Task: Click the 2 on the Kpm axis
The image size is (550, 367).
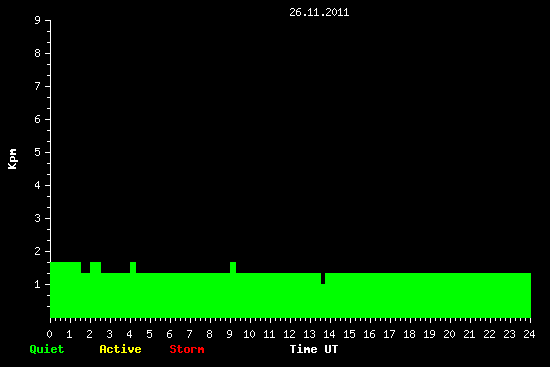Action: (x=38, y=251)
